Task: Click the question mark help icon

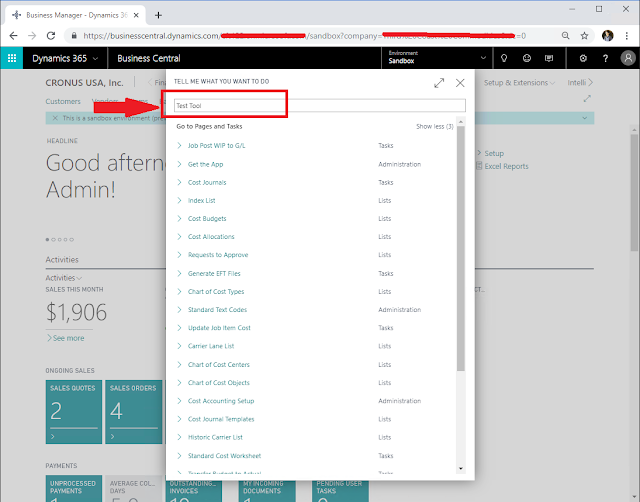Action: (605, 58)
